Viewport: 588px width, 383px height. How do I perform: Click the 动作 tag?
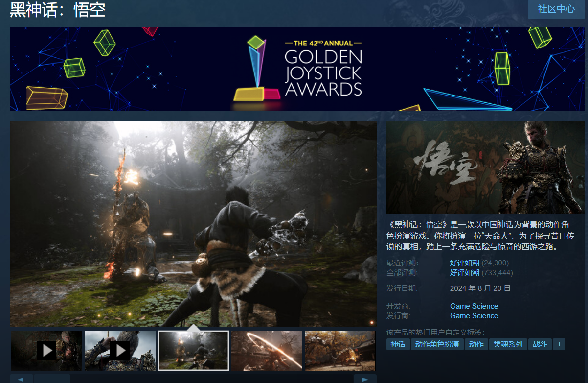(x=476, y=344)
